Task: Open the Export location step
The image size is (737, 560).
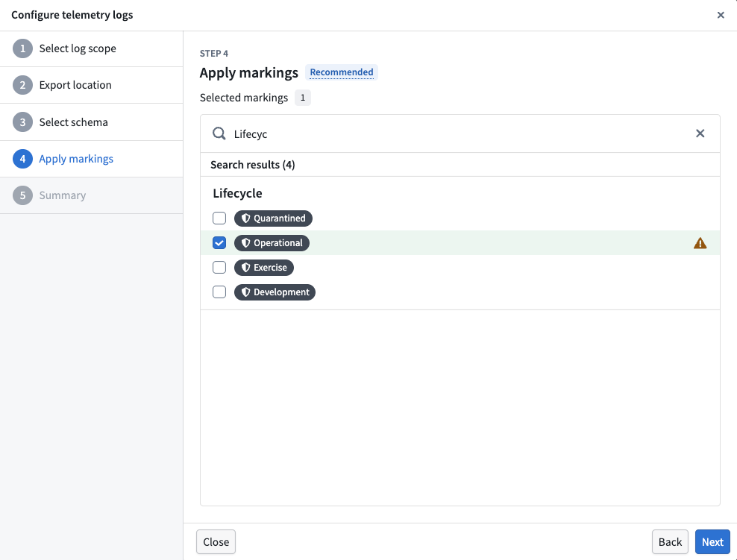Action: coord(75,85)
